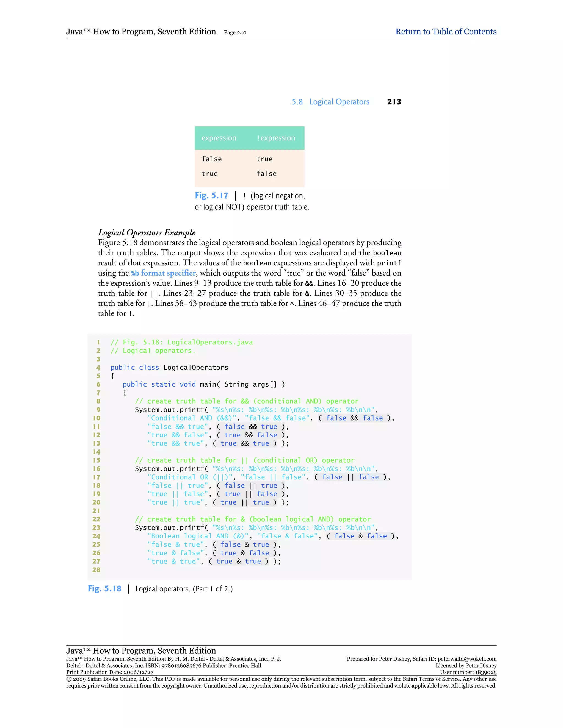Click the Logical Operators Example heading
This screenshot has height=728, width=563.
147,232
